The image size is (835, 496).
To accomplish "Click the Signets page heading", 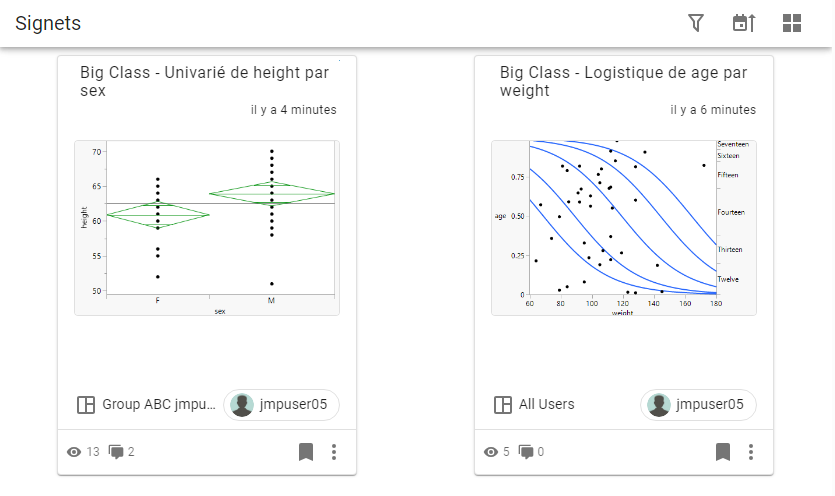I will pos(48,23).
